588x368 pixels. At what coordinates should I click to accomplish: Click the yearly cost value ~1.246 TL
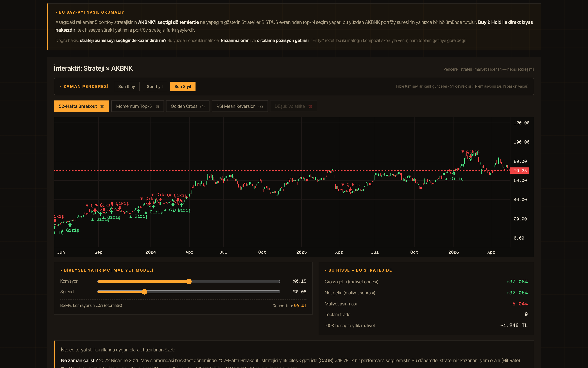pyautogui.click(x=514, y=325)
